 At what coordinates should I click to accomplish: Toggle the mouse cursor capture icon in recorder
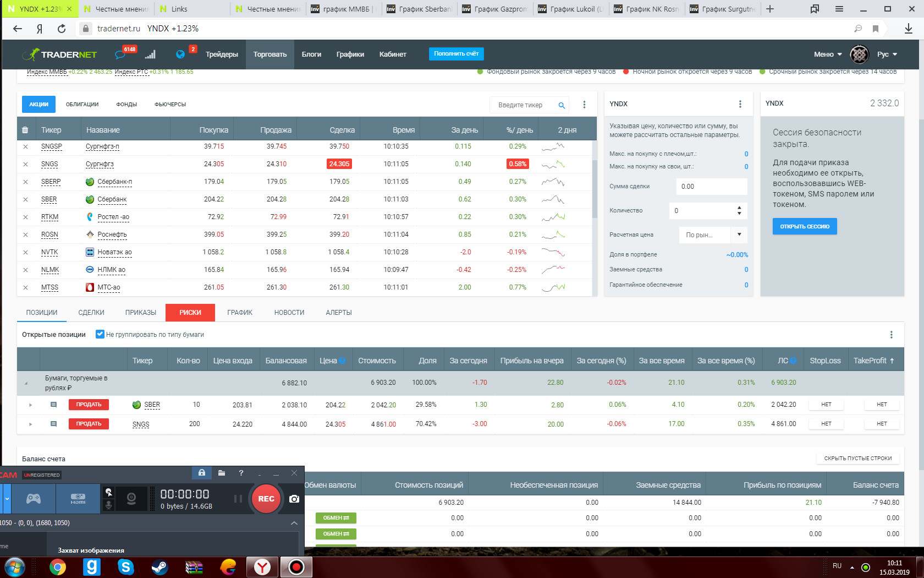tap(109, 492)
